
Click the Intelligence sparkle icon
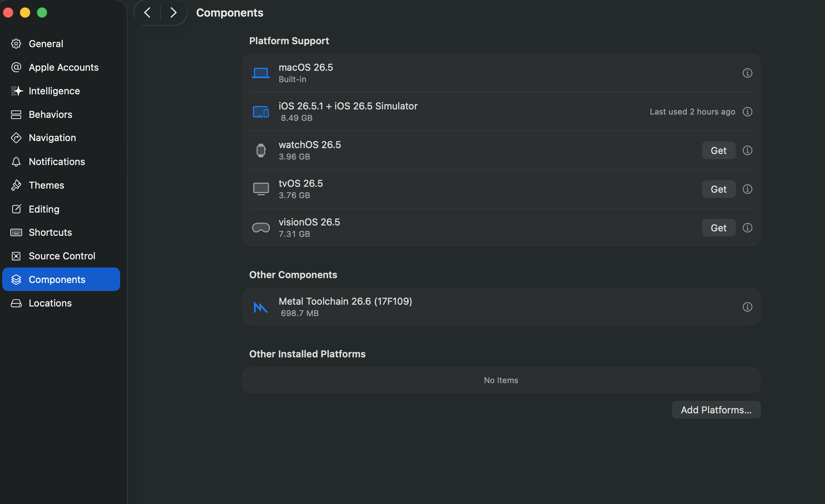tap(16, 91)
